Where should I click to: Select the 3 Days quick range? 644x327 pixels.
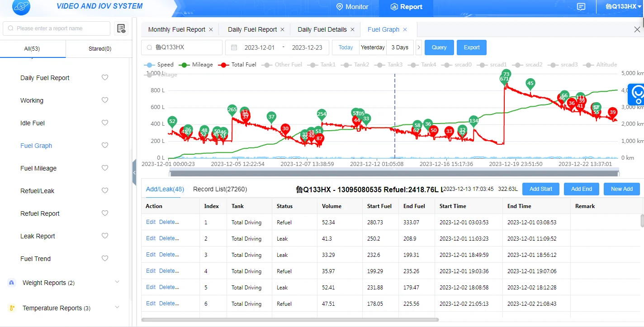click(x=400, y=47)
